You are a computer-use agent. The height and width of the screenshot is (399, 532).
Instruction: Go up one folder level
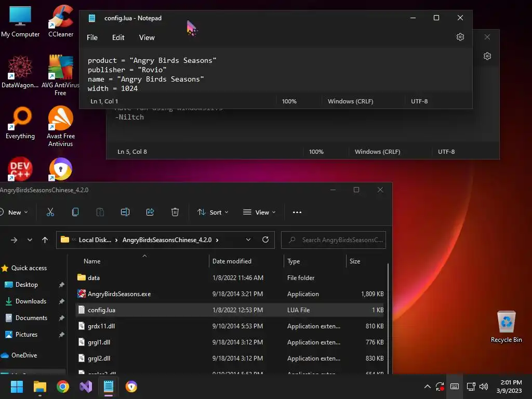click(45, 240)
